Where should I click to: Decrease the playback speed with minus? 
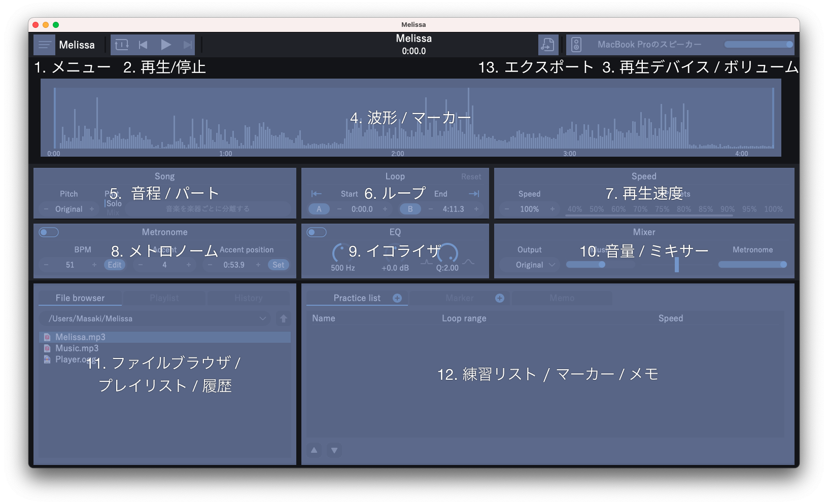[506, 209]
